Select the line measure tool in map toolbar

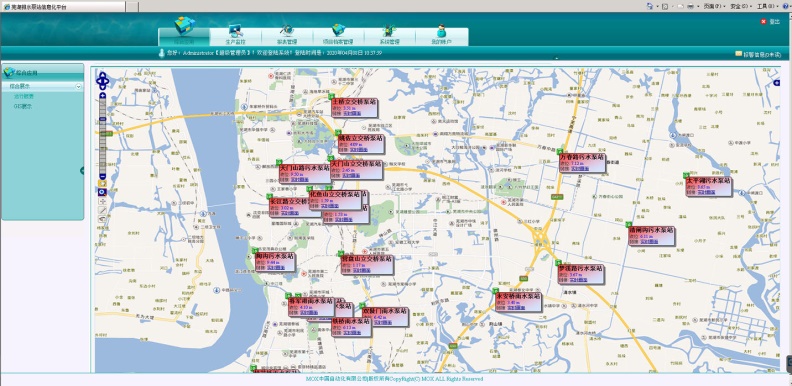(x=103, y=210)
